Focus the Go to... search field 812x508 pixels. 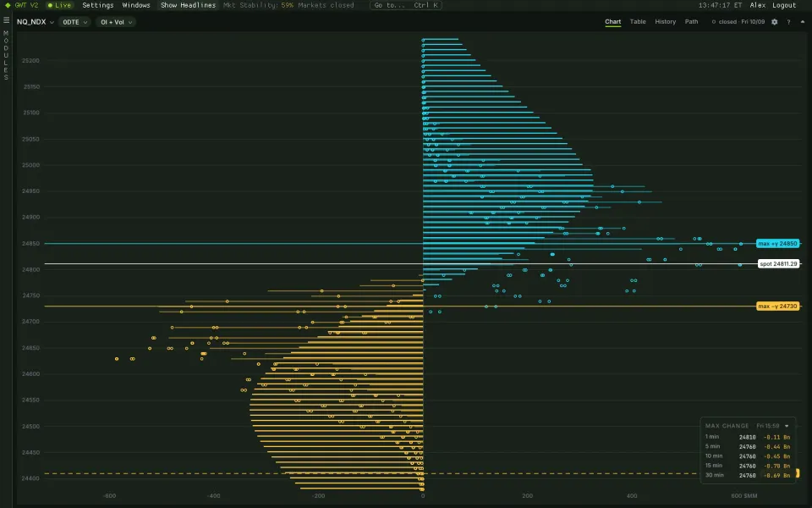point(407,5)
